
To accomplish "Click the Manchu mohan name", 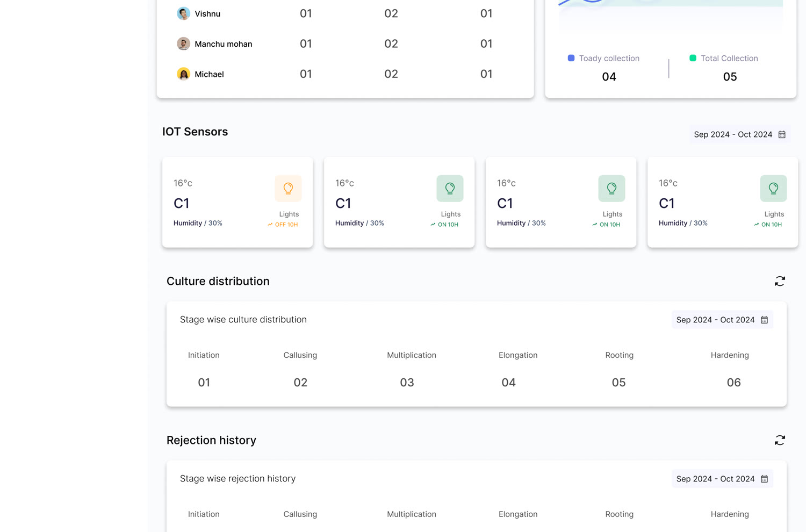I will pos(224,44).
